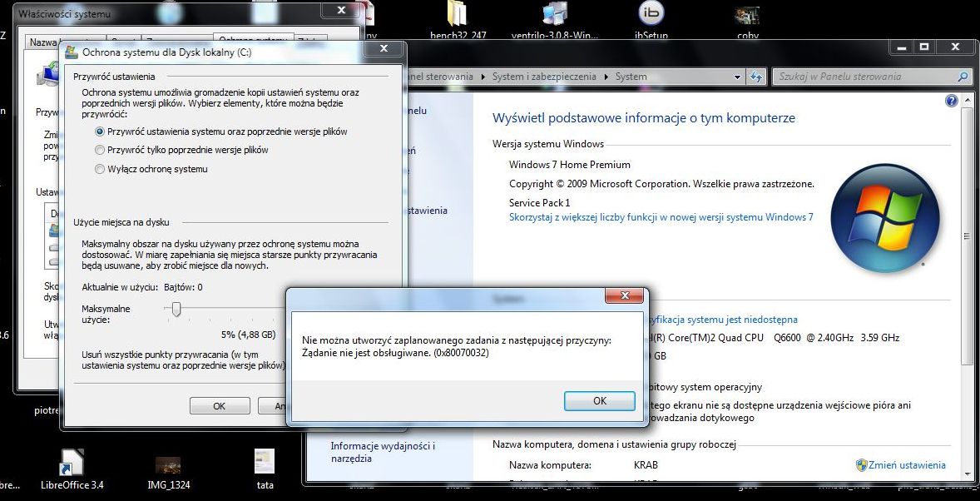This screenshot has width=980, height=501.
Task: Expand the arrow before the 'System' breadcrumb
Action: (x=606, y=77)
